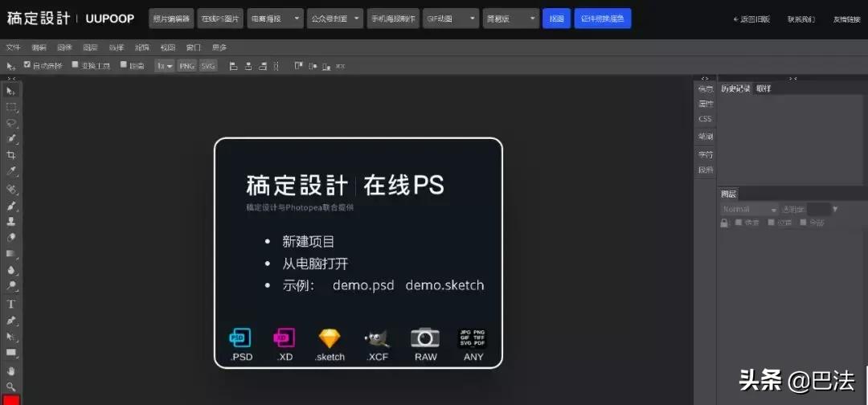Select the Move tool in left toolbar
Screen dimensions: 868x405
click(11, 91)
